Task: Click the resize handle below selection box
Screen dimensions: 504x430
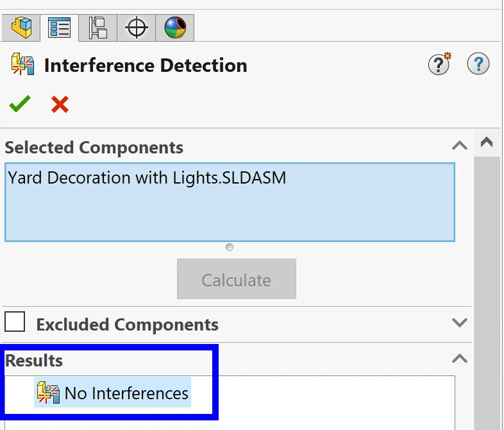Action: 230,247
